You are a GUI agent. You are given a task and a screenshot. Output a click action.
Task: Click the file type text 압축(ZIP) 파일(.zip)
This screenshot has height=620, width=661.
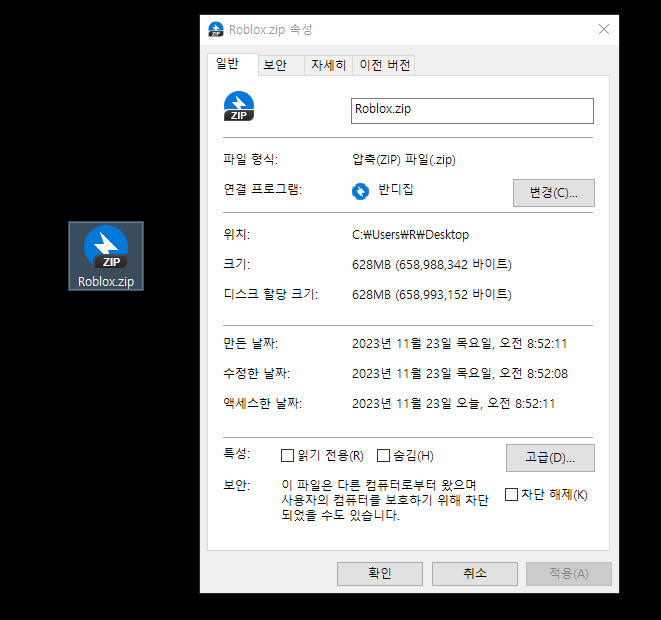click(x=404, y=160)
